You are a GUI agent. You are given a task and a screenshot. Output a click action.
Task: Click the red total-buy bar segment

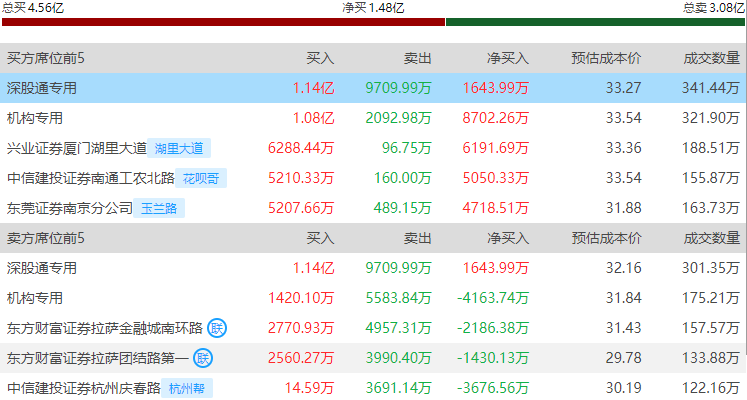click(223, 22)
